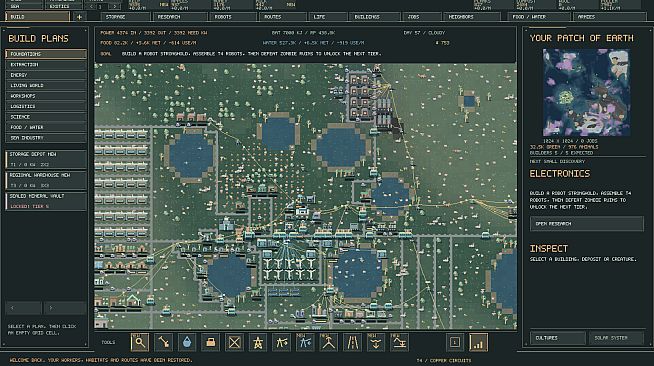Switch to the Neighbors tab

[x=471, y=17]
